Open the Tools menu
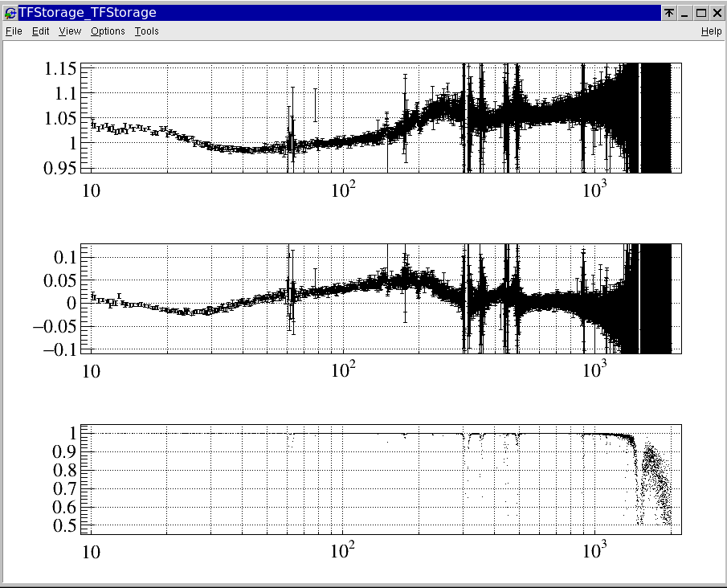This screenshot has width=727, height=588. [x=146, y=31]
